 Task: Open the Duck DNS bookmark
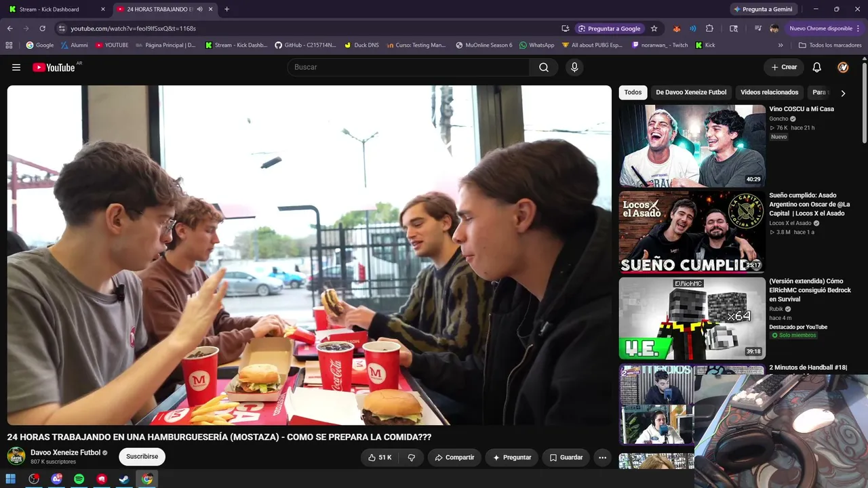[x=361, y=45]
